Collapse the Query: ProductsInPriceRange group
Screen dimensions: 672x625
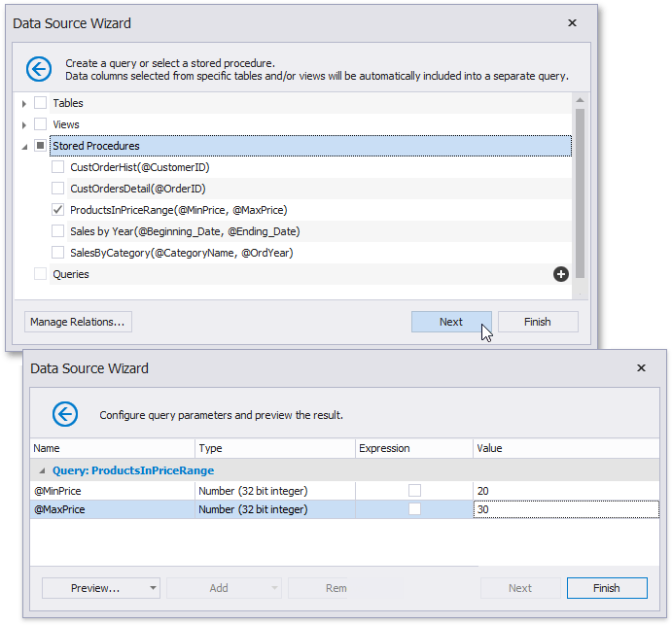[42, 470]
